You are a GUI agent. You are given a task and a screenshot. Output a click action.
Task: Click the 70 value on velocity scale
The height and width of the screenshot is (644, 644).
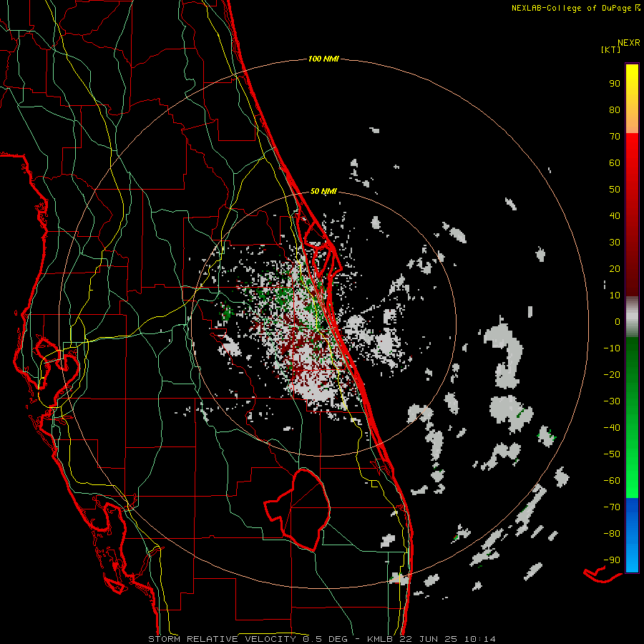615,137
